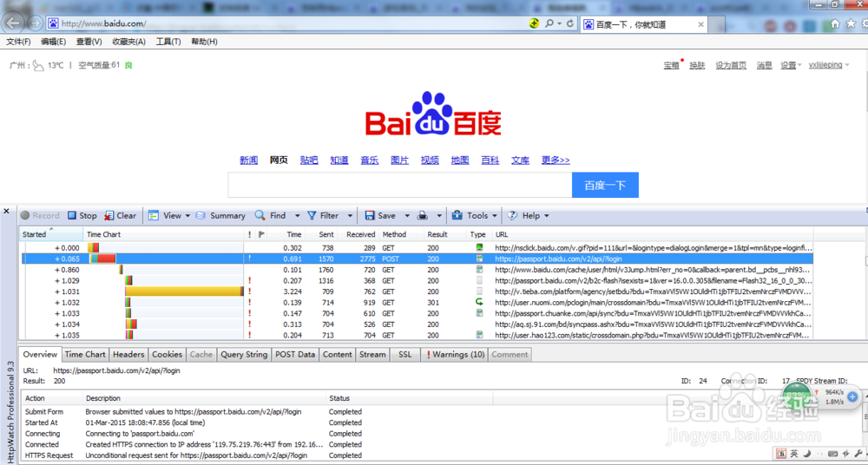Screen dimensions: 868x465
Task: Open the 新闻 link
Action: [248, 160]
